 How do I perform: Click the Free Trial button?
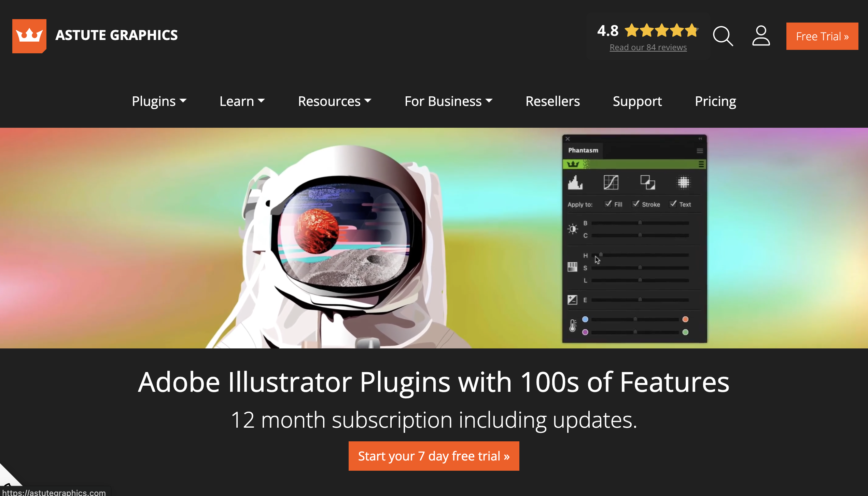pyautogui.click(x=822, y=36)
